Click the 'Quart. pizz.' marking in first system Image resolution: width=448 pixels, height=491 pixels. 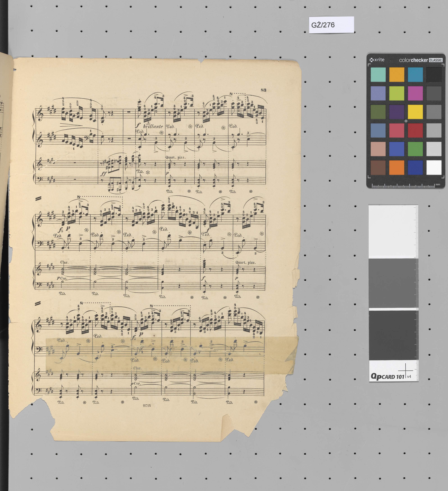coord(175,157)
